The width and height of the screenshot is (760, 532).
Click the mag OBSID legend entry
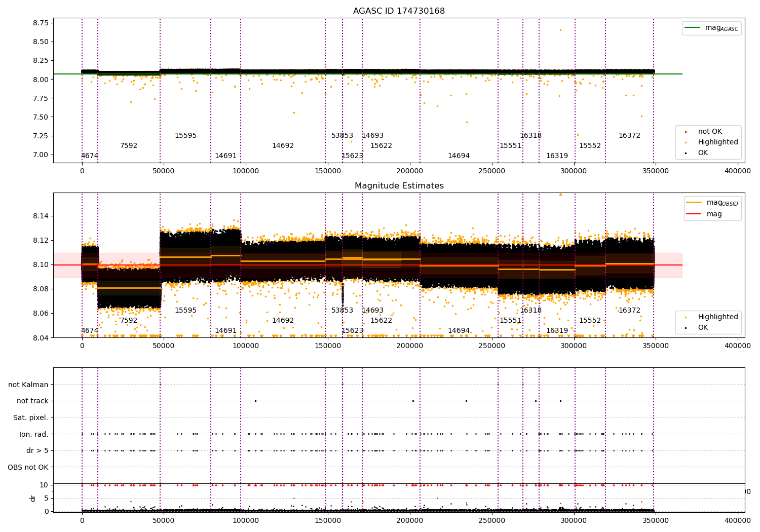(712, 203)
